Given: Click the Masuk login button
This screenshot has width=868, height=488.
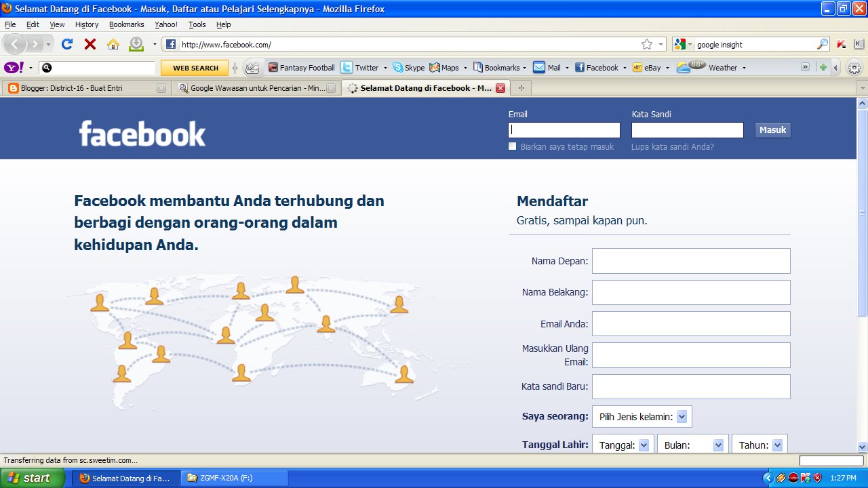Looking at the screenshot, I should (772, 130).
